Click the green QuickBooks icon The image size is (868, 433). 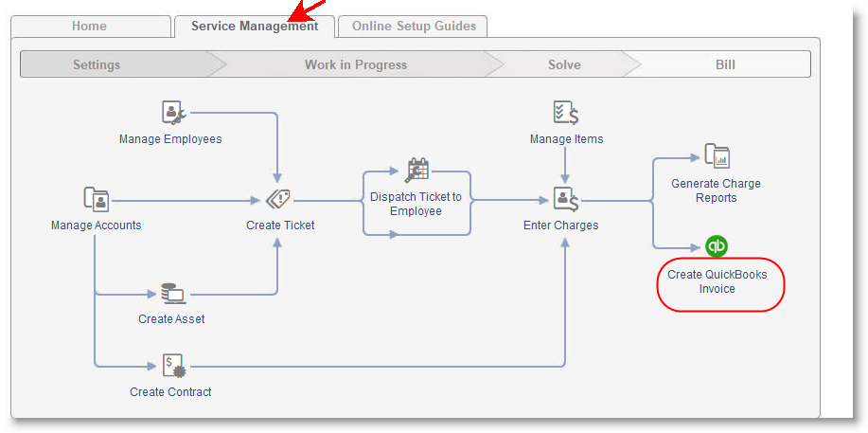717,246
